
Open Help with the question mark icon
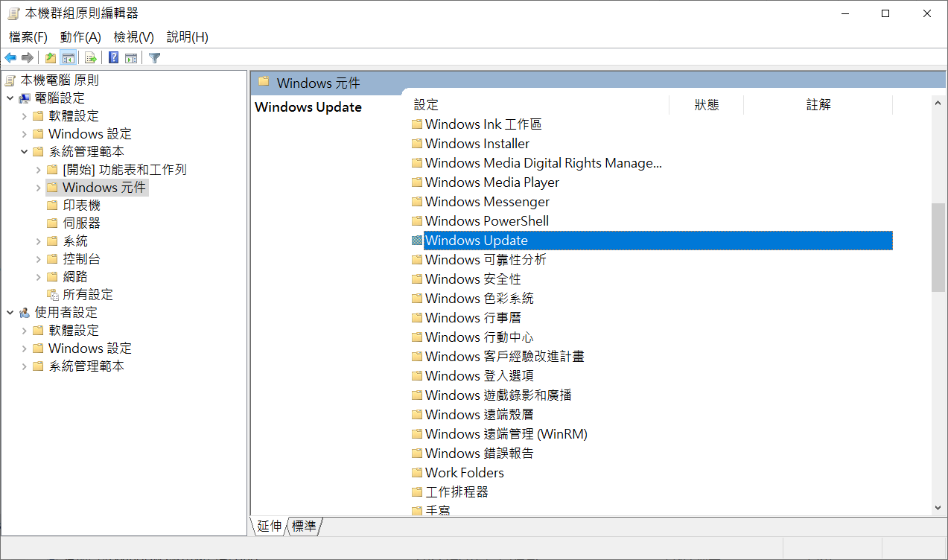[x=114, y=58]
